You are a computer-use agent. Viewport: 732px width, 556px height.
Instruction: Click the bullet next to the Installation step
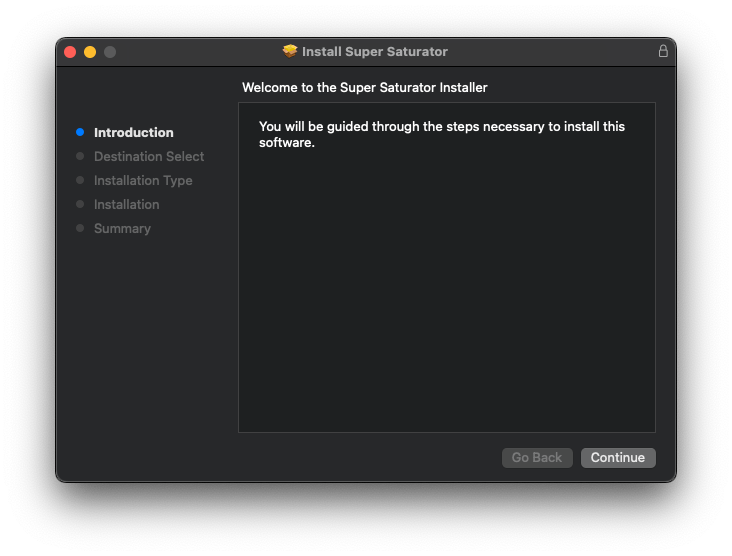[x=80, y=204]
